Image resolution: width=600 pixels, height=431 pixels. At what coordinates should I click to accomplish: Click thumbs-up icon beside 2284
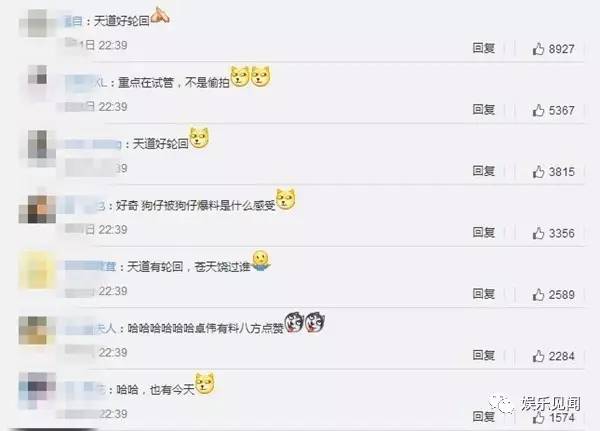[x=538, y=356]
